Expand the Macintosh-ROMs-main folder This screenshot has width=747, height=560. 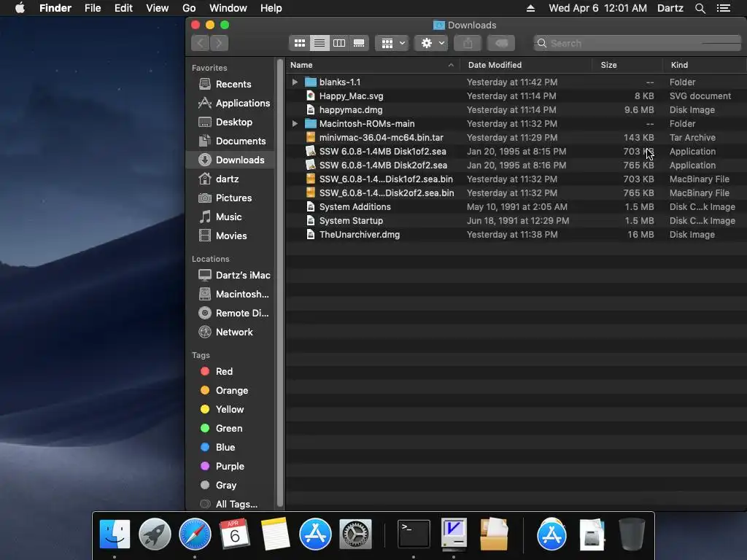[x=295, y=124]
